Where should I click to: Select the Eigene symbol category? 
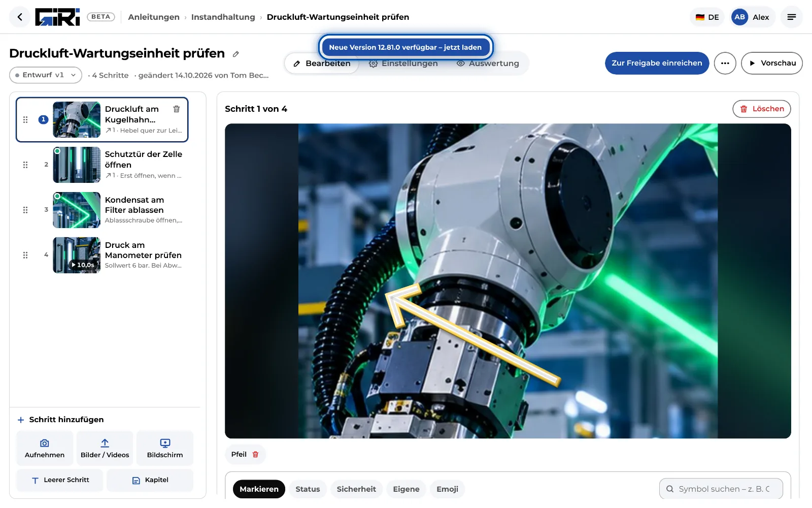[406, 489]
